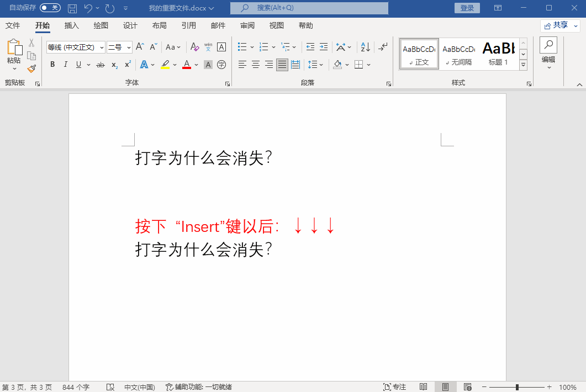Viewport: 586px width, 392px height.
Task: Click the Format Painter brush icon
Action: coord(31,68)
